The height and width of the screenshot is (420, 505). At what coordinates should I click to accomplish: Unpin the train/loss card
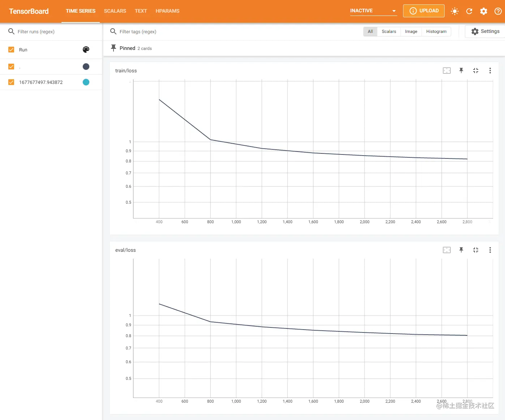(x=461, y=71)
